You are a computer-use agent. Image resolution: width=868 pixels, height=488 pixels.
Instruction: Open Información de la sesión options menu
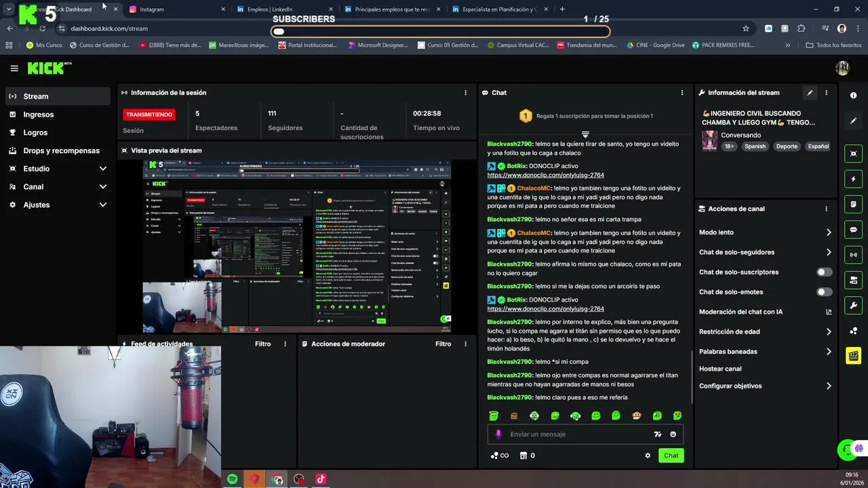465,93
